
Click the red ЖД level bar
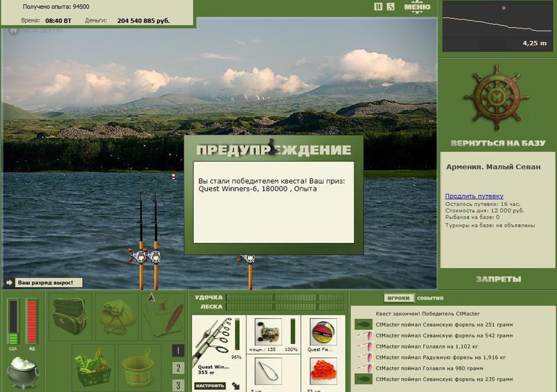coord(31,322)
